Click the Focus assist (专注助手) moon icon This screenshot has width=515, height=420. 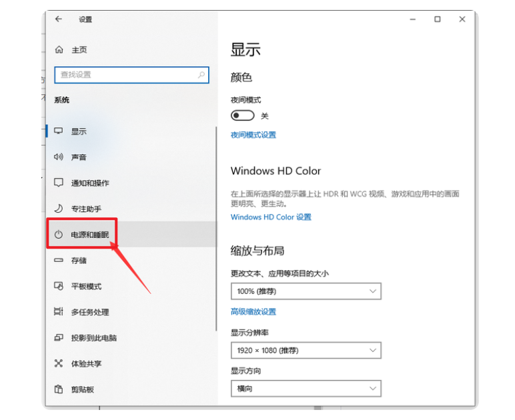click(x=59, y=209)
